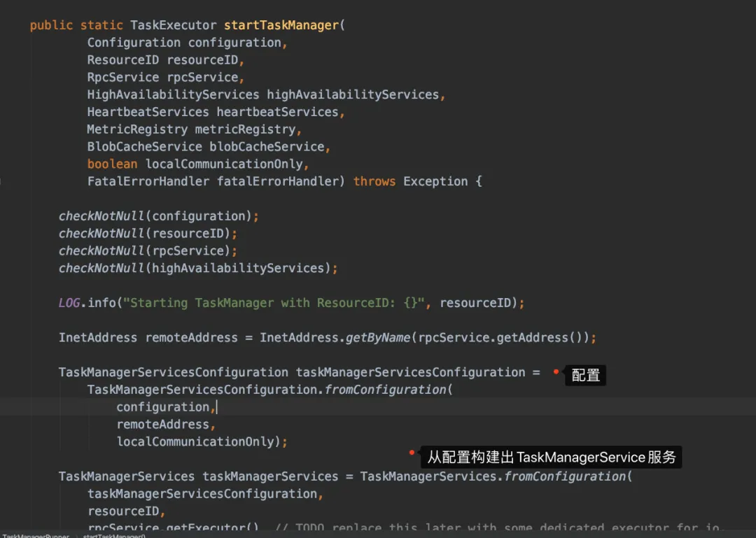Click the checkNotNull(highAvailabilityServices) statement
Screen dimensions: 756x538
(x=198, y=268)
